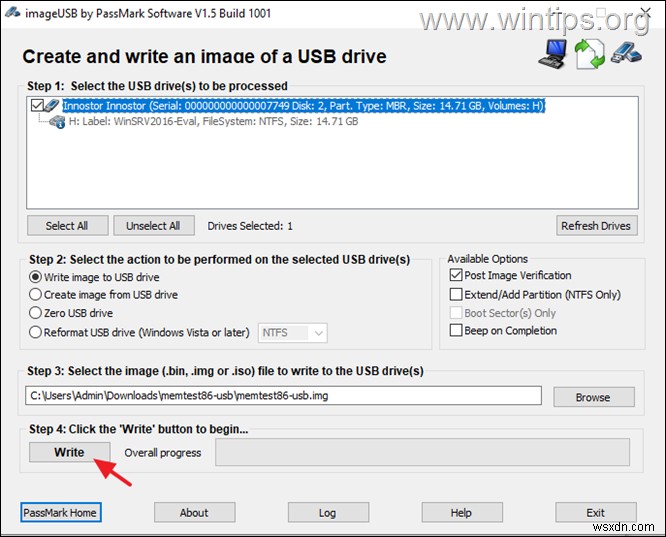Click the Overall progress bar
This screenshot has height=537, width=666.
pyautogui.click(x=422, y=452)
